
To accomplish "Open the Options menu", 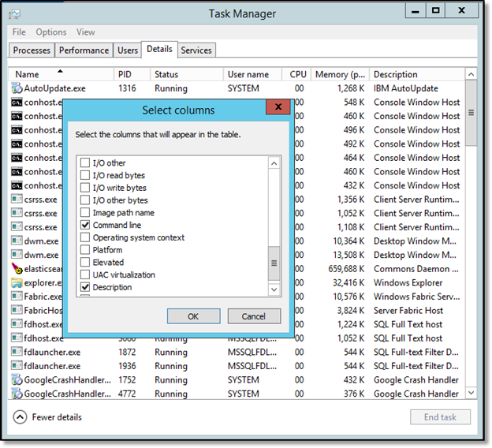I will pyautogui.click(x=51, y=32).
